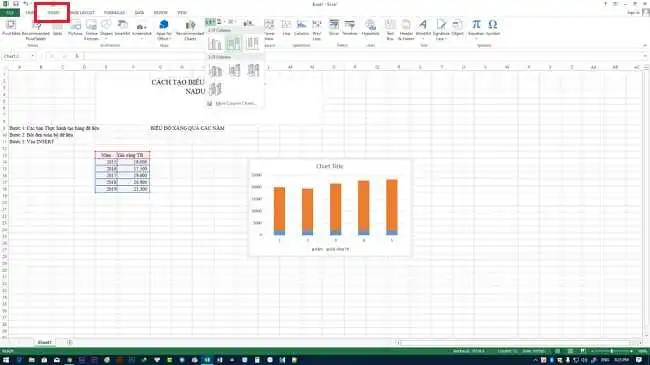650x365 pixels.
Task: Open More Column Charts
Action: pos(232,103)
